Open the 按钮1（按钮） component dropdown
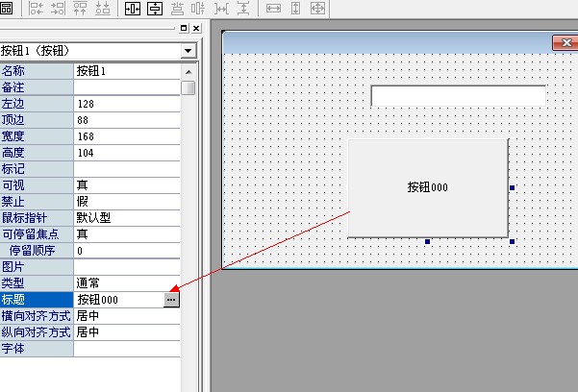Screen dimensions: 578x392 click(x=188, y=51)
